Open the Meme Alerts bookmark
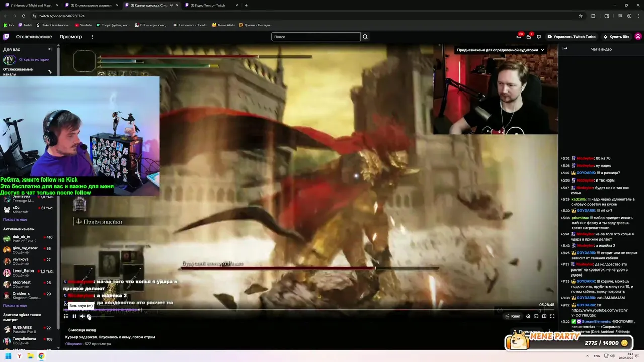This screenshot has height=362, width=644. tap(223, 25)
